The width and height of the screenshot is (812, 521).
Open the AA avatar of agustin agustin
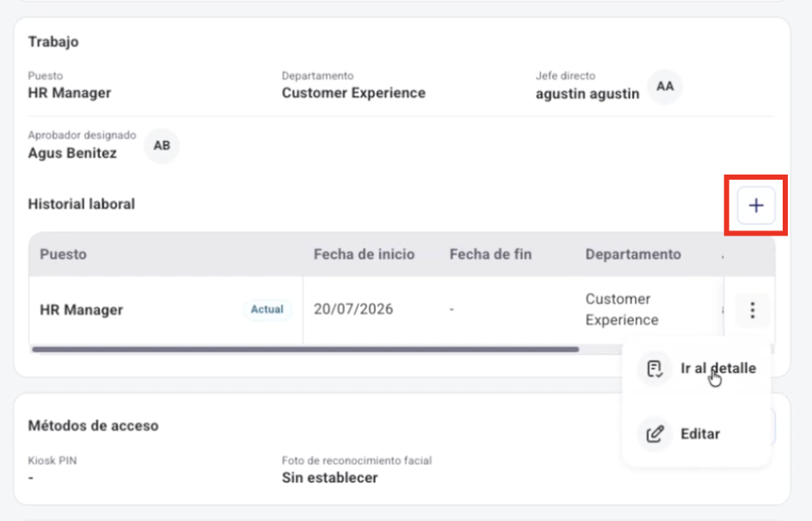(665, 86)
